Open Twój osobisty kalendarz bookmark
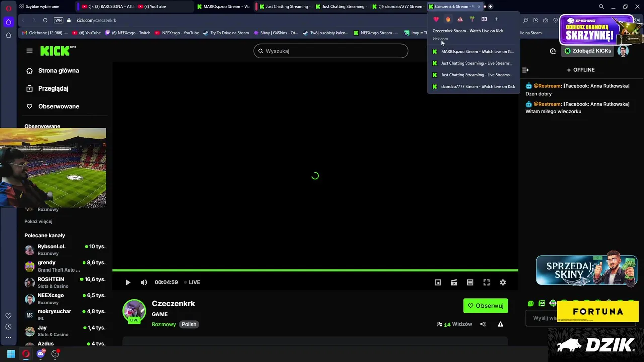Screen dimensions: 644x362 click(326, 33)
